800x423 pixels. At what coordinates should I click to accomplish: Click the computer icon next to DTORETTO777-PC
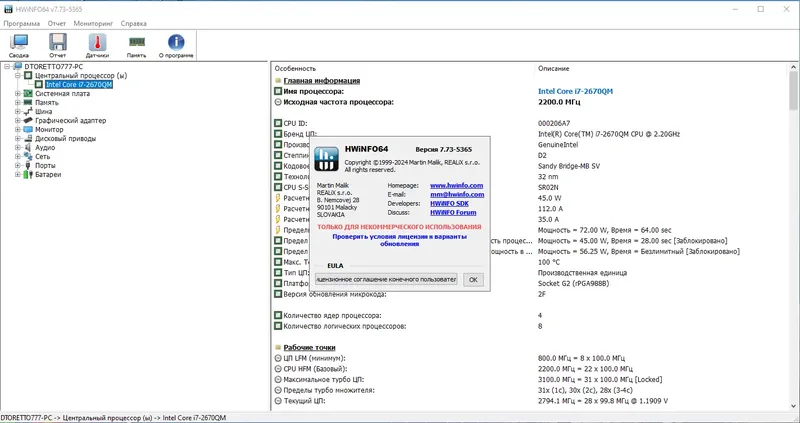click(x=18, y=66)
